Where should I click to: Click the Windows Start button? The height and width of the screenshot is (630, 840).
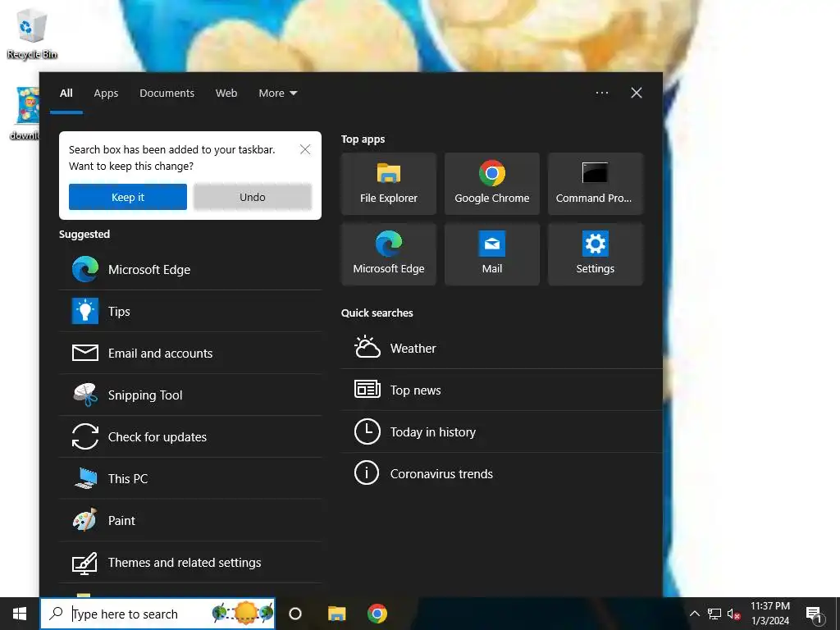(20, 614)
